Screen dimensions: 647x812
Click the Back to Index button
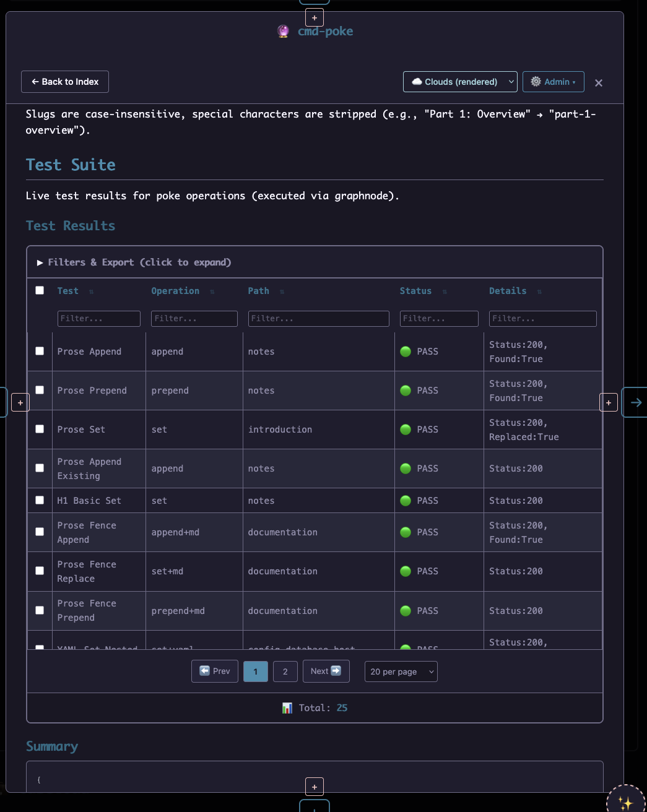[65, 82]
